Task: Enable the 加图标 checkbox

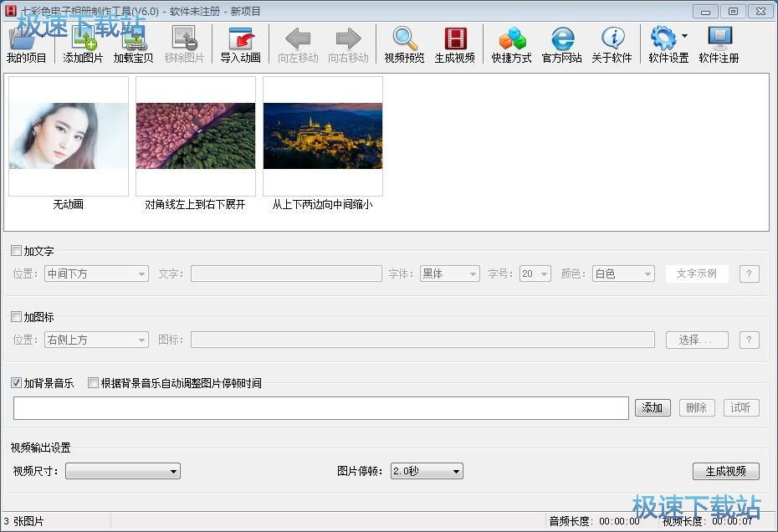Action: [17, 317]
